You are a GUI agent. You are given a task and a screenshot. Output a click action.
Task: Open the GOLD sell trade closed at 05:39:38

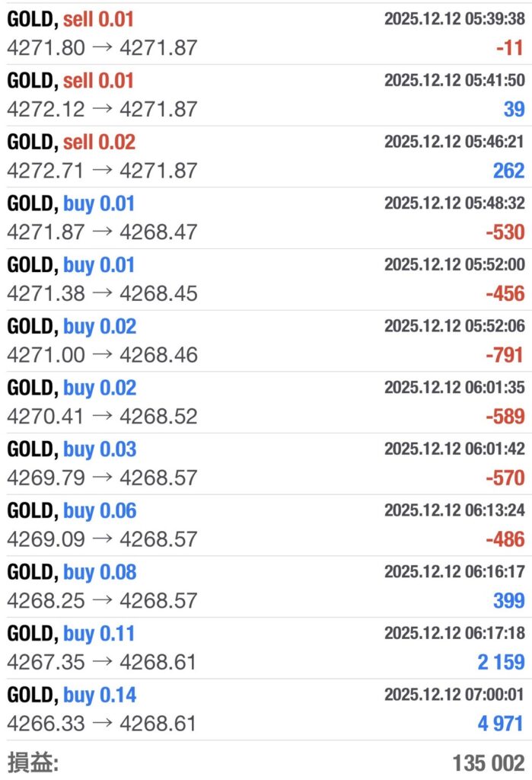(x=266, y=33)
